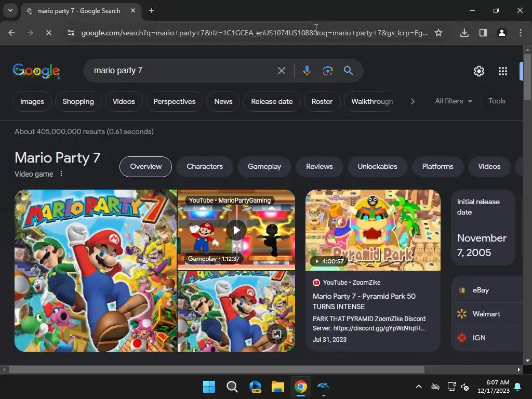Switch to the Platforms tab

tap(437, 167)
